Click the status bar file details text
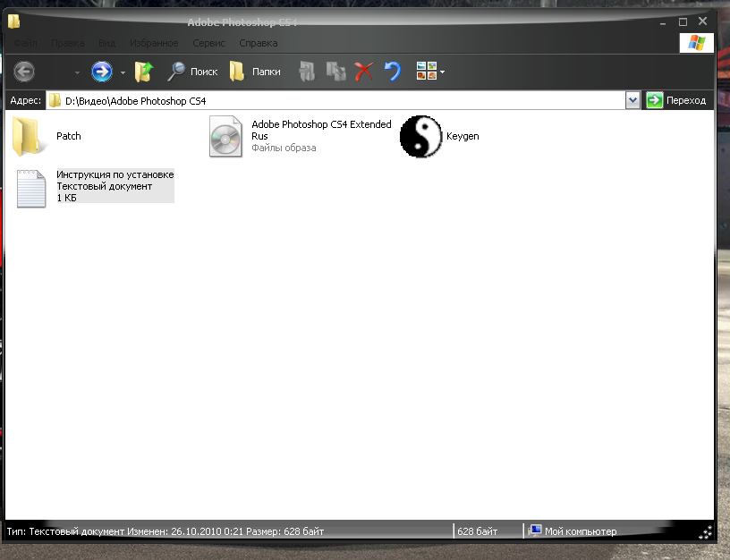Image resolution: width=730 pixels, height=560 pixels. point(166,531)
